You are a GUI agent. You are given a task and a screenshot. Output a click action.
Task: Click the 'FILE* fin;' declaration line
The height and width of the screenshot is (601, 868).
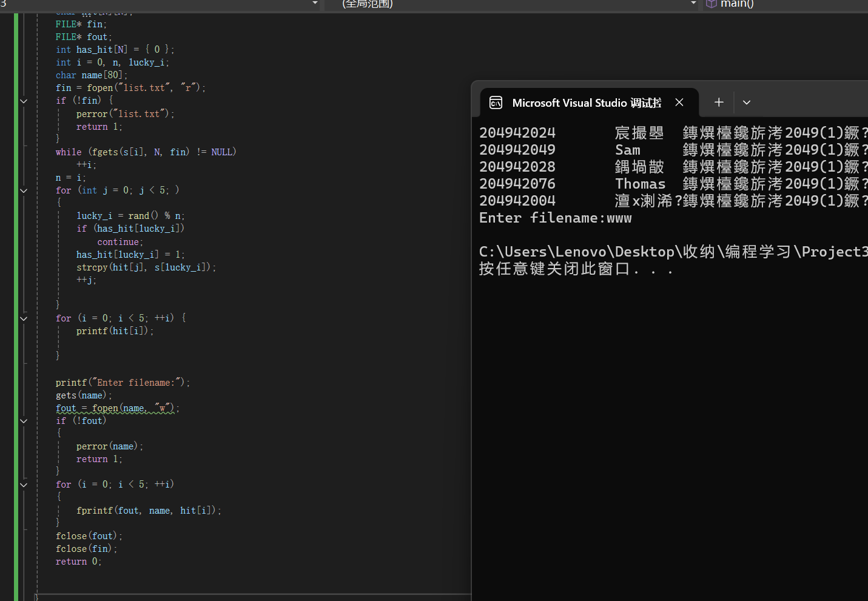[x=81, y=24]
